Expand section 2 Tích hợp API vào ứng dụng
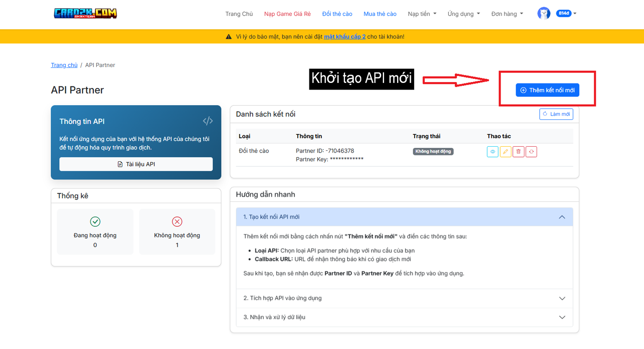Image resolution: width=644 pixels, height=349 pixels. pyautogui.click(x=404, y=298)
